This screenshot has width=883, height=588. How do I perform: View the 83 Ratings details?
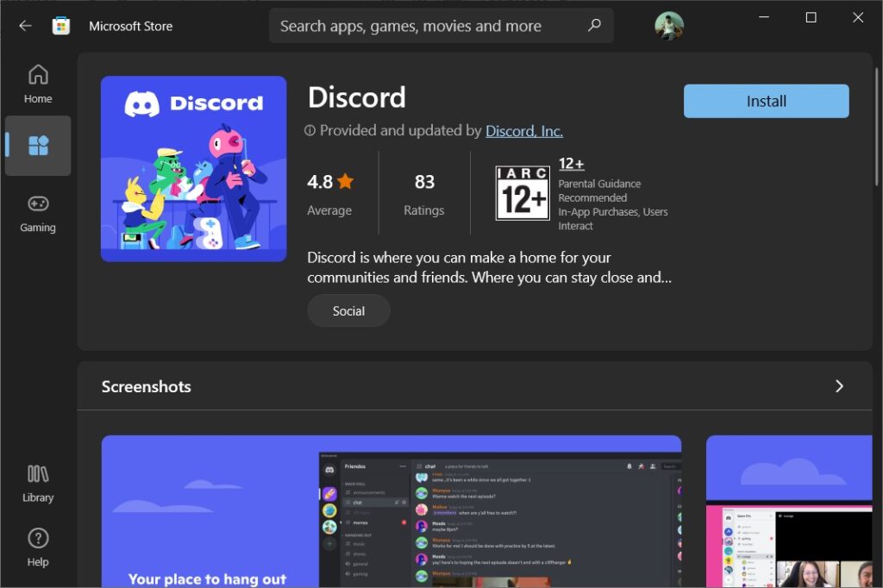423,193
